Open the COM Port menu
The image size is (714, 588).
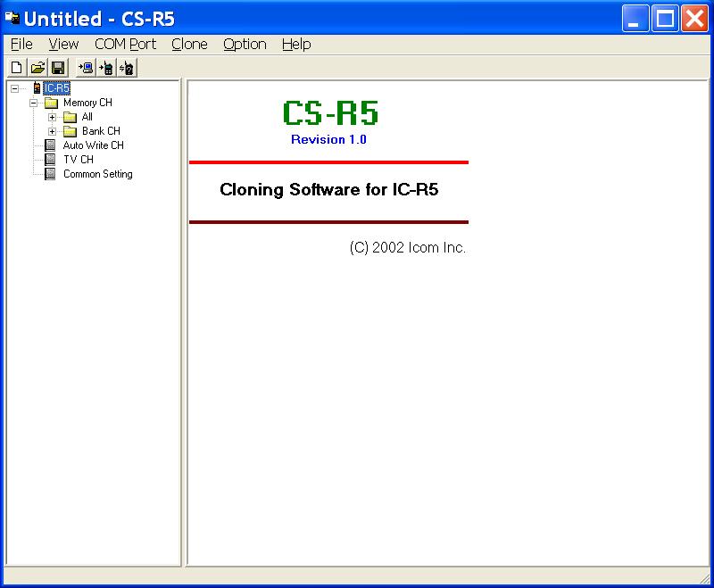[x=125, y=44]
